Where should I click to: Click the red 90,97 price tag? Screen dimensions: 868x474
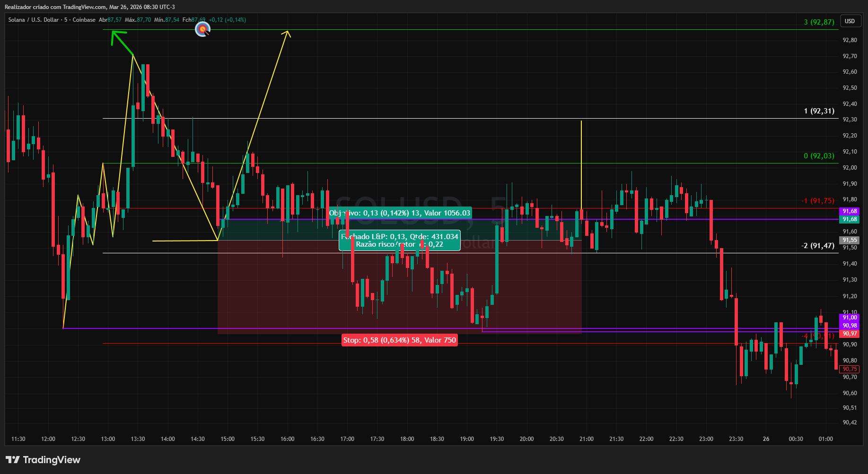(x=850, y=334)
